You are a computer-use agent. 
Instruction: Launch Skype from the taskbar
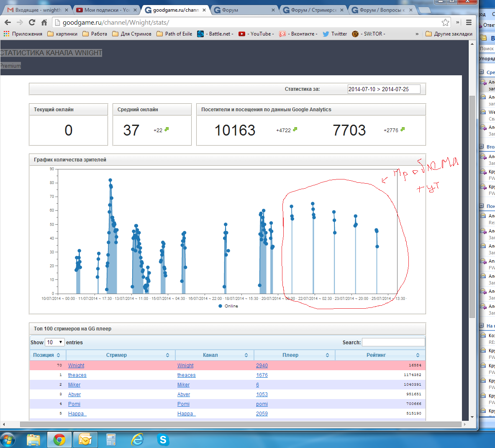pyautogui.click(x=163, y=440)
